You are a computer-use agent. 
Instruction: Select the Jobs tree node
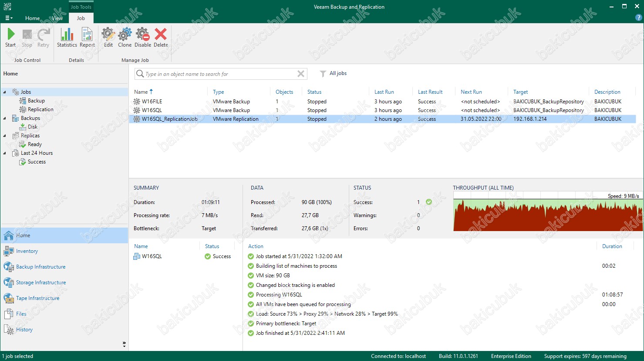26,92
